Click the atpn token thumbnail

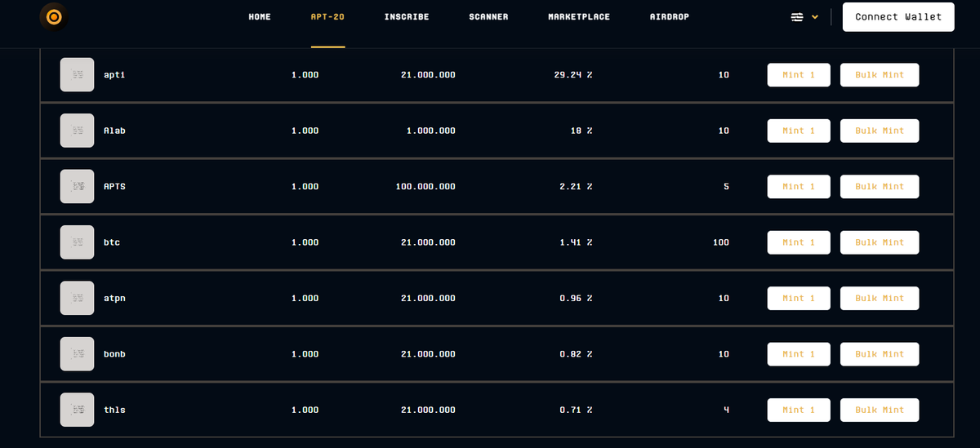tap(78, 298)
